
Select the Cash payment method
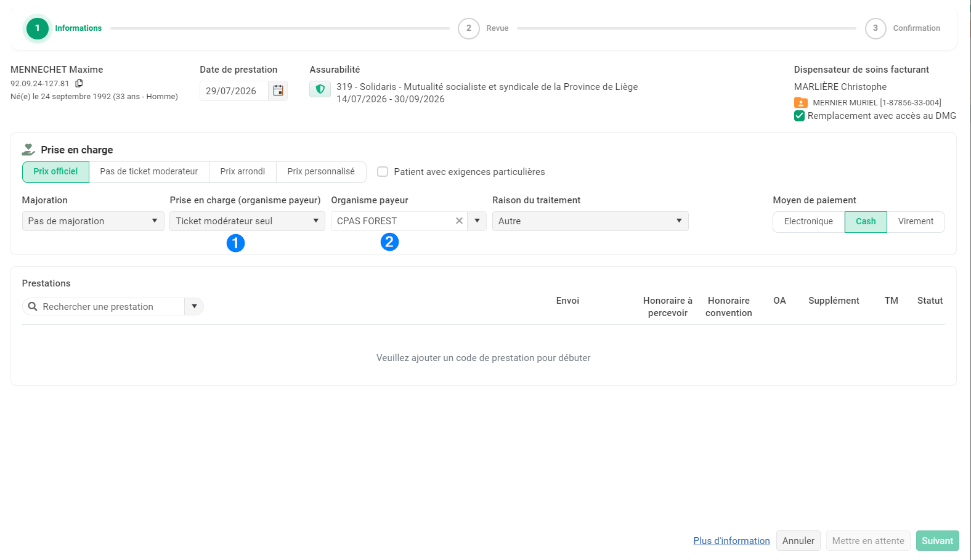click(x=866, y=222)
